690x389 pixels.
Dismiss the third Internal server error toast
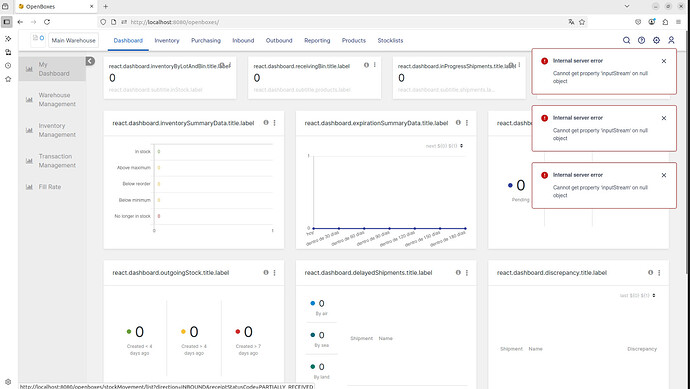664,175
